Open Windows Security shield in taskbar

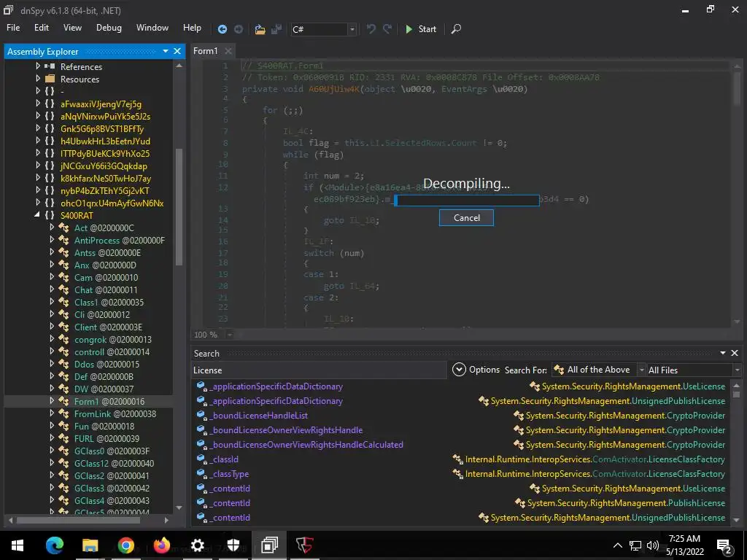click(233, 545)
